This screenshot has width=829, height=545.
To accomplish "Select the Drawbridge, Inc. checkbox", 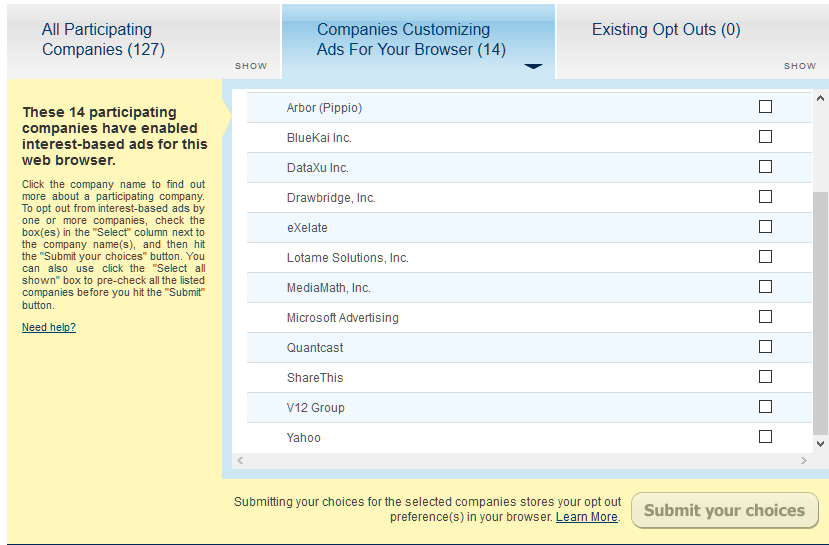I will pos(765,197).
